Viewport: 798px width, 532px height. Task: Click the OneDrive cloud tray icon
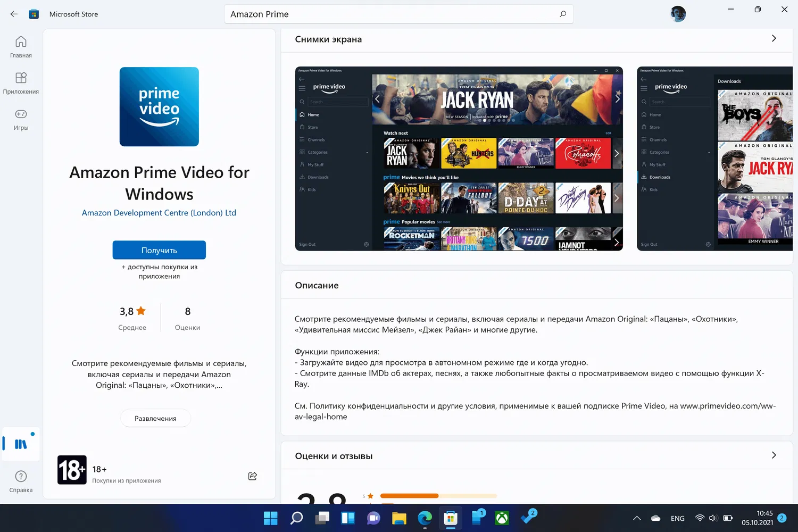tap(655, 518)
